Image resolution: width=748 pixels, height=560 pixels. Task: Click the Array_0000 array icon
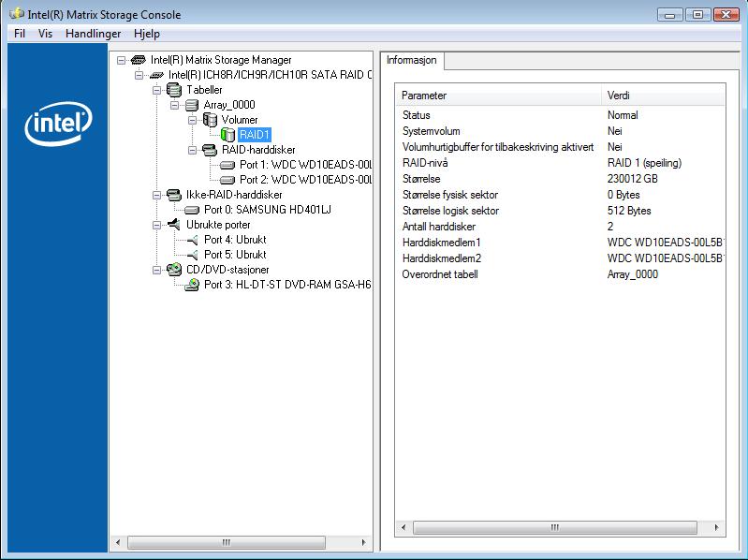pos(192,105)
